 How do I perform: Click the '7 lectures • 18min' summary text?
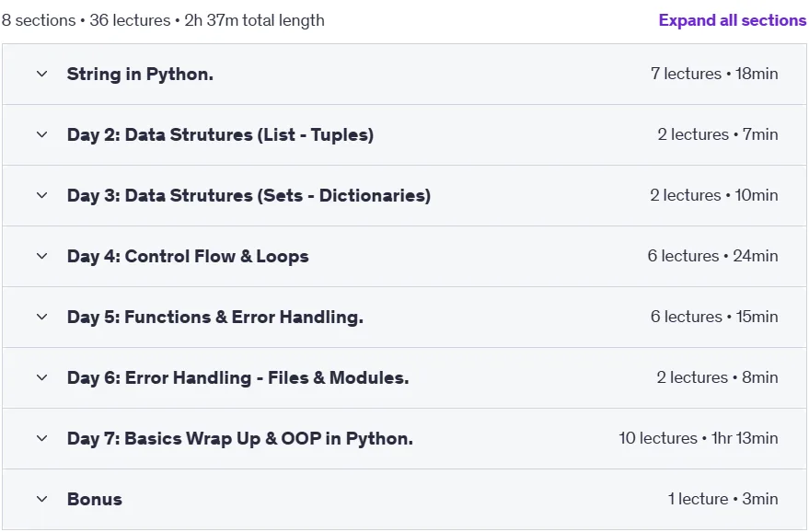point(714,74)
